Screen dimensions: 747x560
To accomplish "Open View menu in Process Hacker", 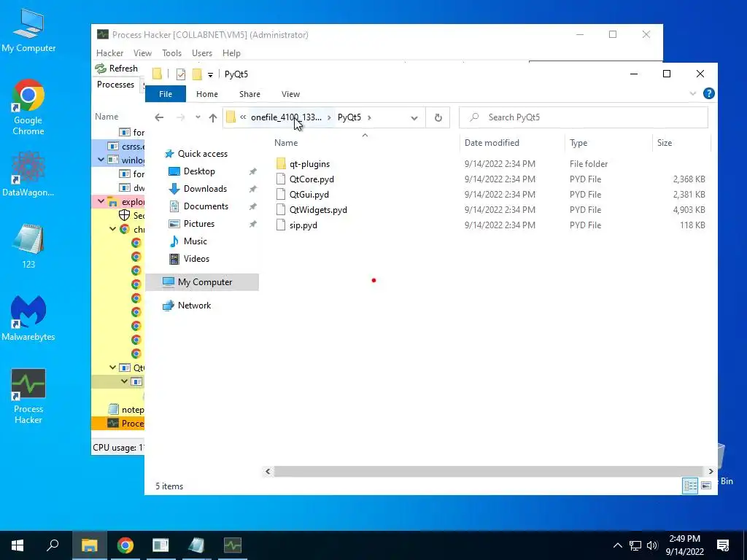I will pyautogui.click(x=142, y=52).
